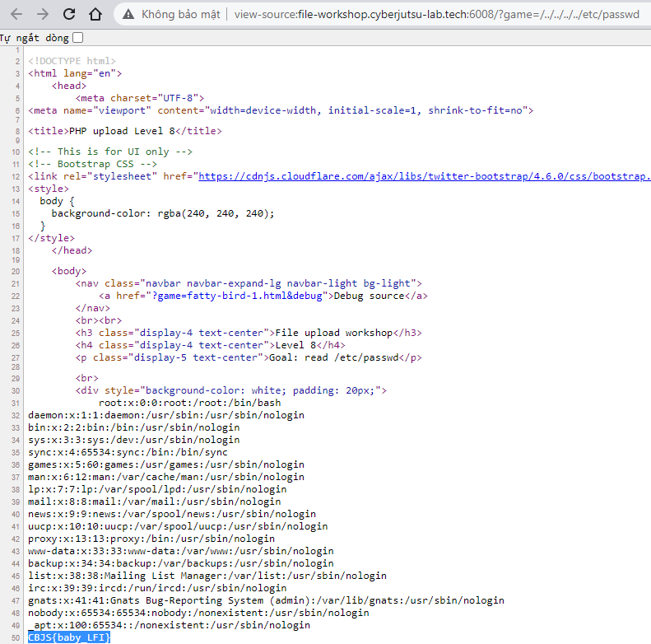Click the 'Debug source' anchor text

[x=369, y=296]
